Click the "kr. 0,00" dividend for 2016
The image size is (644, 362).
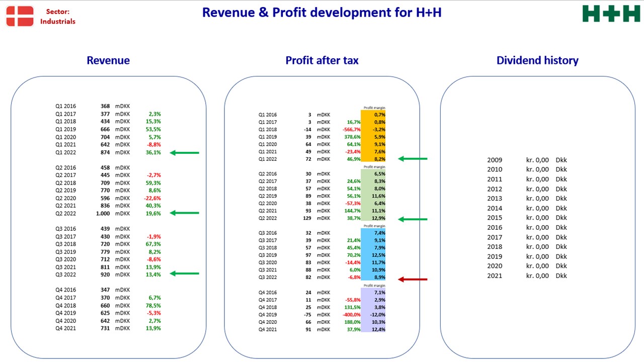(537, 227)
